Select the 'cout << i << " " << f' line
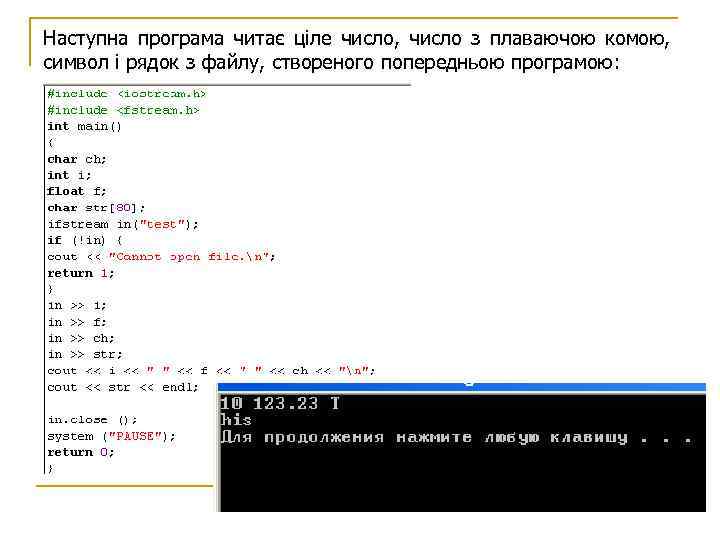 click(211, 371)
